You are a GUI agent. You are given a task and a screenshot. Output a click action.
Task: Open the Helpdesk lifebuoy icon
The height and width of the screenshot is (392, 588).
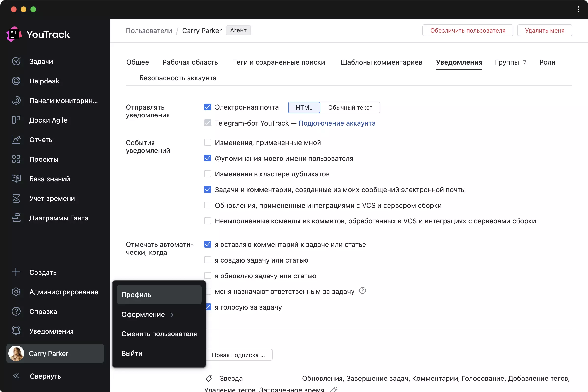click(16, 81)
